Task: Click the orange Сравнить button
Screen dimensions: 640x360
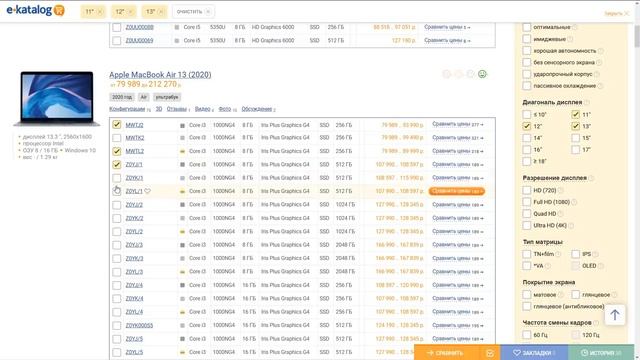Action: pos(445,353)
